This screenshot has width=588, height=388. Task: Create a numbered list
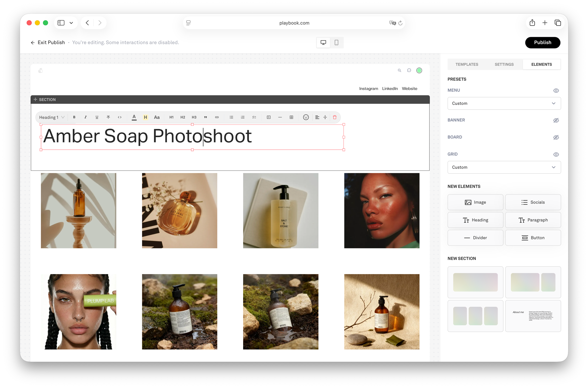(243, 117)
